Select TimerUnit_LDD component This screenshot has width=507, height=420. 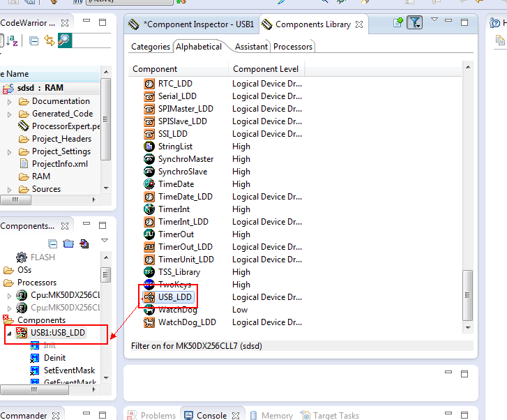(x=186, y=260)
